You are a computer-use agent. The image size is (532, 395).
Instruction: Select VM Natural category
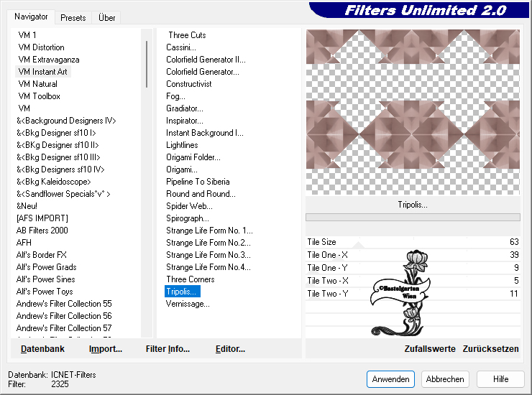(x=37, y=84)
